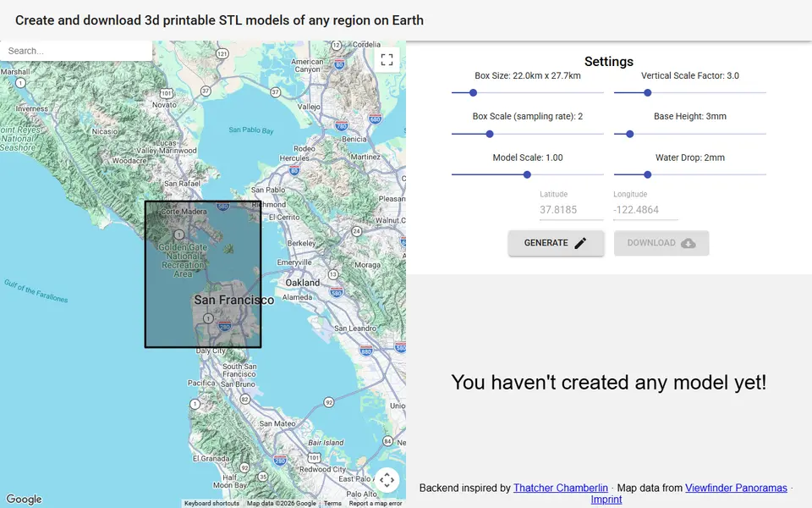
Task: Click the Interstate 780 shield near Benicia
Action: click(341, 126)
